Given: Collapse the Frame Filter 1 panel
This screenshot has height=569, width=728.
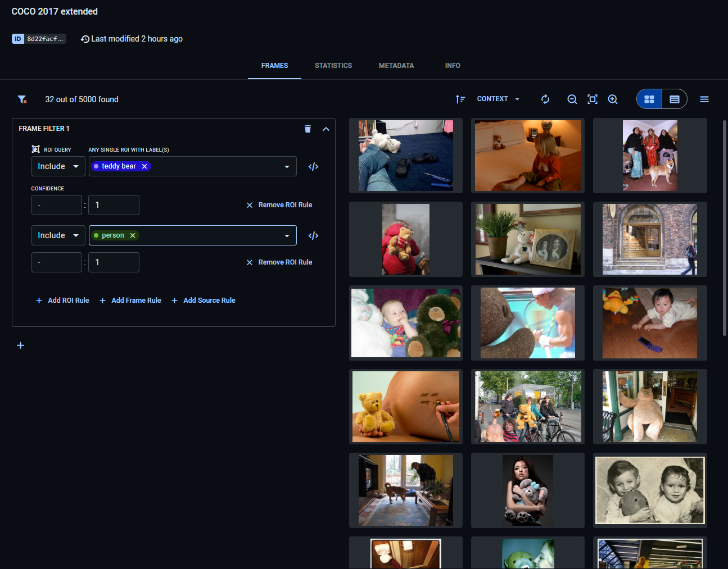Looking at the screenshot, I should [325, 129].
